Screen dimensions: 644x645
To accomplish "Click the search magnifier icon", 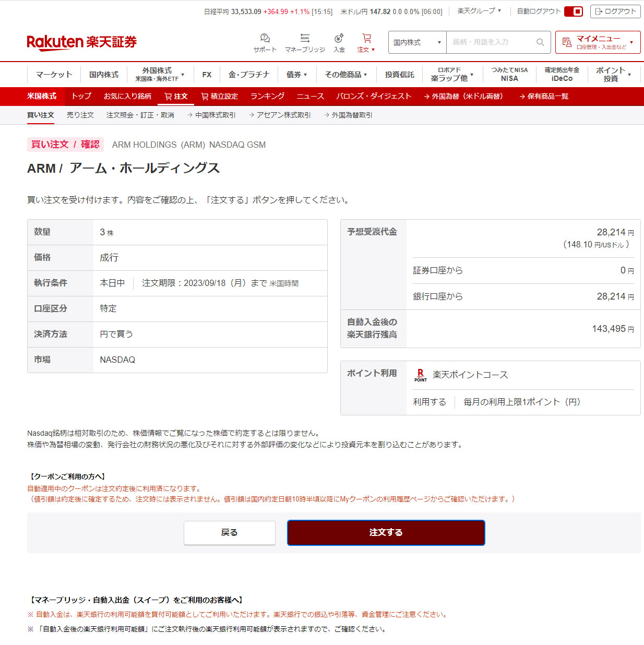I will (x=540, y=42).
